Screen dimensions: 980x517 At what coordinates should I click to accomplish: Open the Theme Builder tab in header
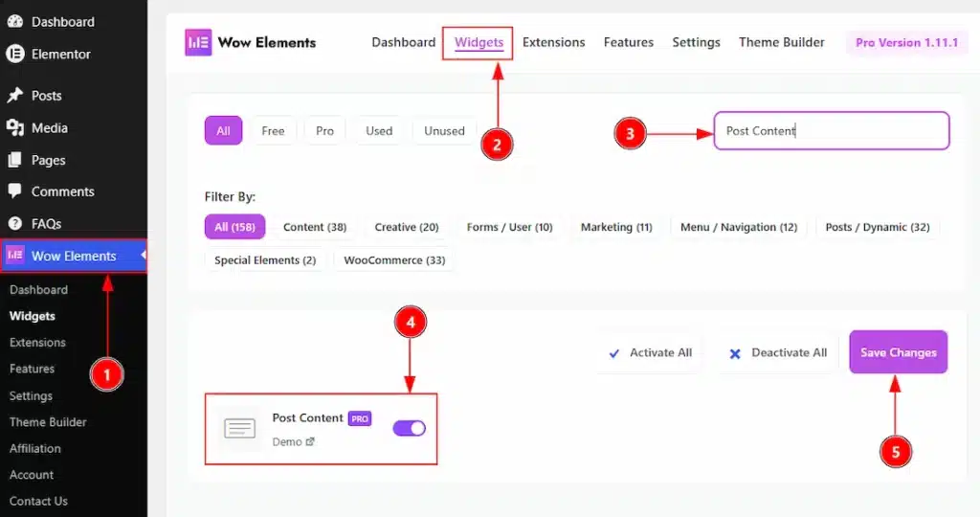pyautogui.click(x=781, y=42)
